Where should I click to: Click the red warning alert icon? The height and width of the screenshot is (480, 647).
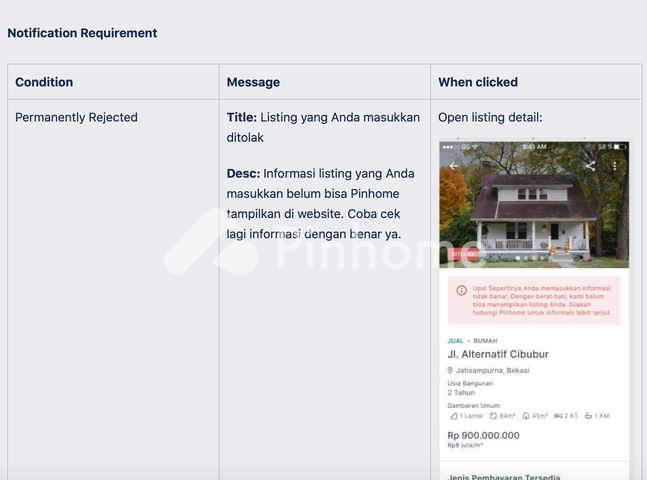461,291
